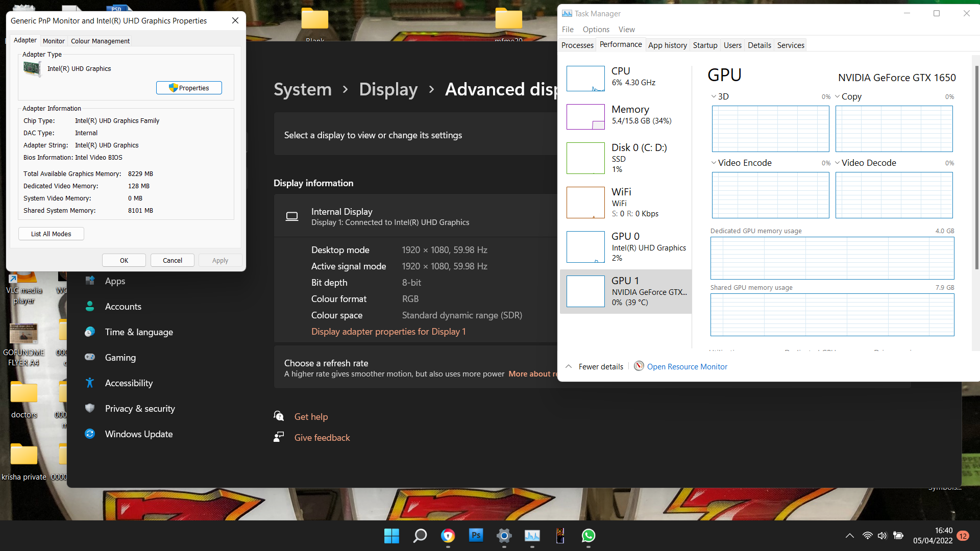Open the notification count badge
This screenshot has width=980, height=551.
click(963, 536)
